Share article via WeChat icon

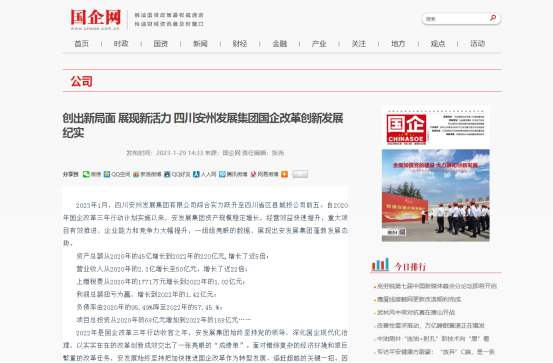point(86,174)
